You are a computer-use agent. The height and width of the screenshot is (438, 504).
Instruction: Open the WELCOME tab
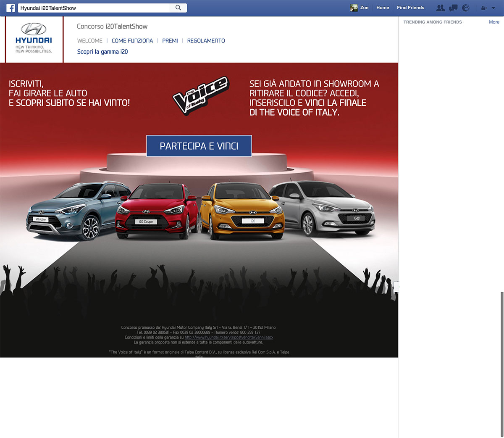pyautogui.click(x=90, y=41)
